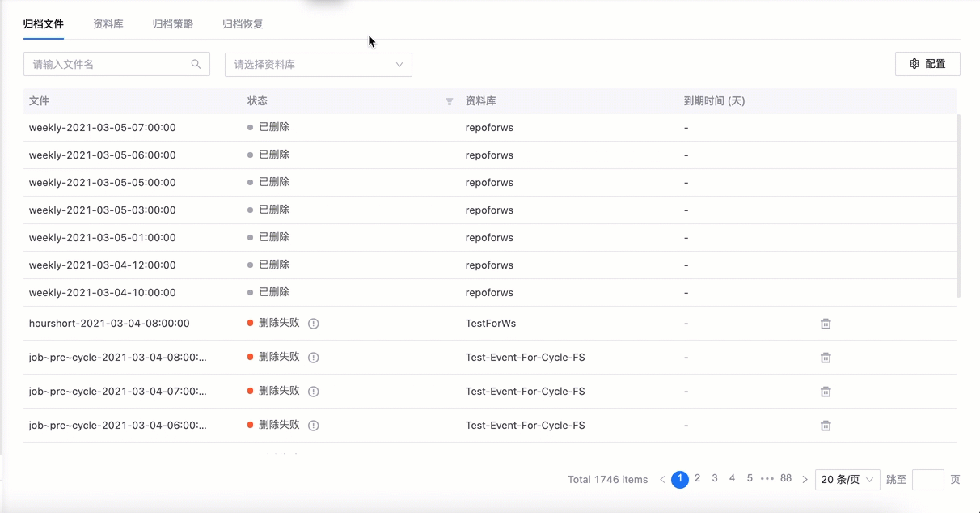The width and height of the screenshot is (980, 513).
Task: Click the search magnifier in filename input
Action: pos(196,65)
